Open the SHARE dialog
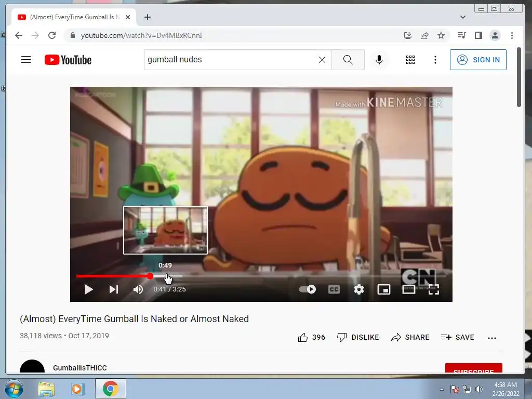The width and height of the screenshot is (532, 399). point(410,337)
